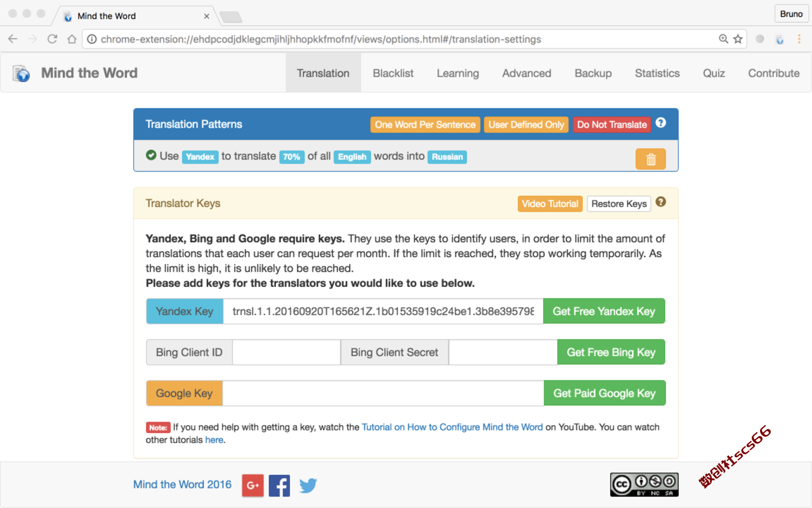Open the Google Plus footer icon
This screenshot has height=508, width=812.
[x=252, y=485]
